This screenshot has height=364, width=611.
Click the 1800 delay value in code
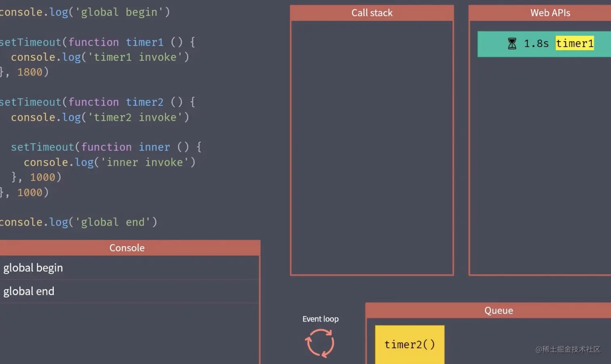click(29, 72)
